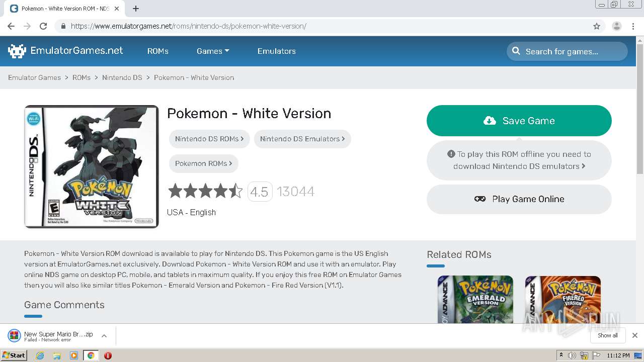Open Pokemon Emerald Version related ROM
Viewport: 644px width, 362px height.
475,300
